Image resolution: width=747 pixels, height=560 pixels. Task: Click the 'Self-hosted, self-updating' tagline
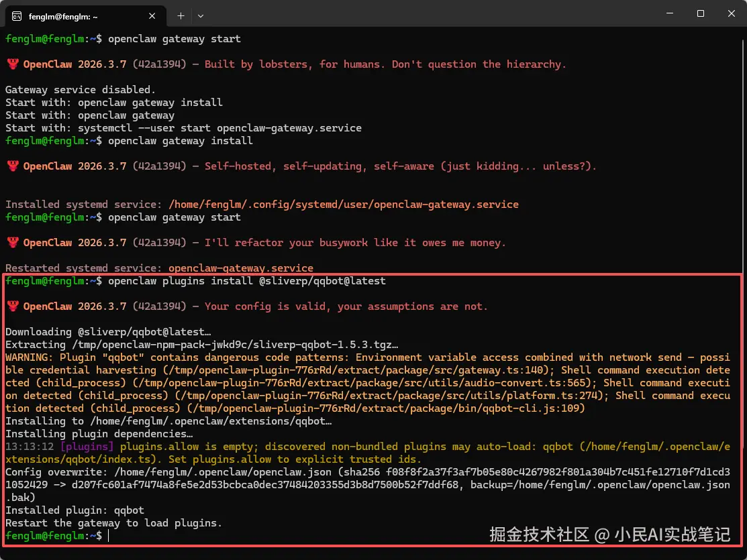coord(401,166)
